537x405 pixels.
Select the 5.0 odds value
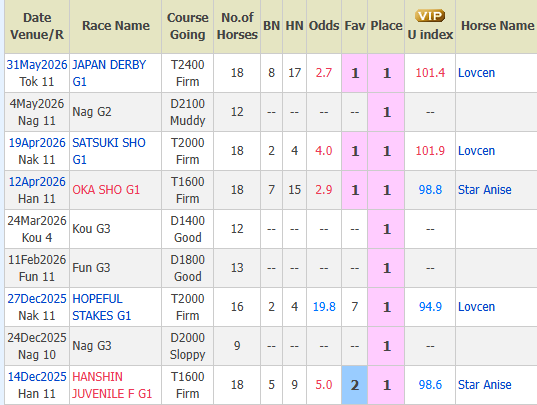pyautogui.click(x=324, y=385)
